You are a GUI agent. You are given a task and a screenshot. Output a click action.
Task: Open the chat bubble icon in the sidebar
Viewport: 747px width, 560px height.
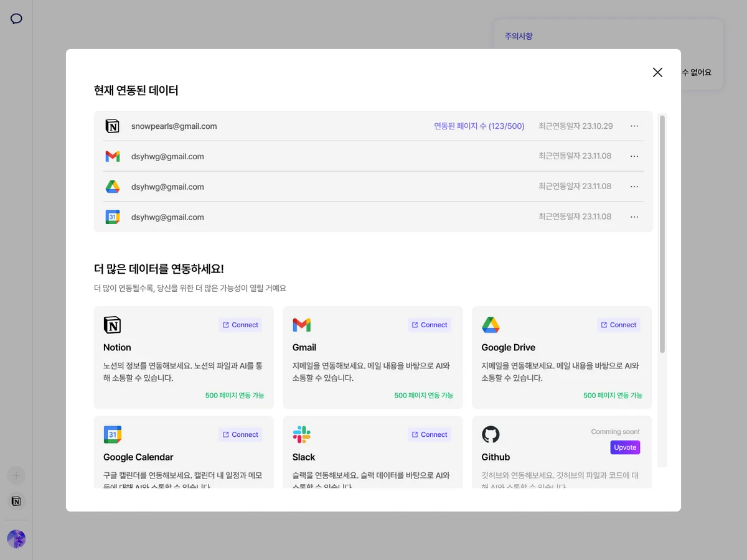coord(17,19)
